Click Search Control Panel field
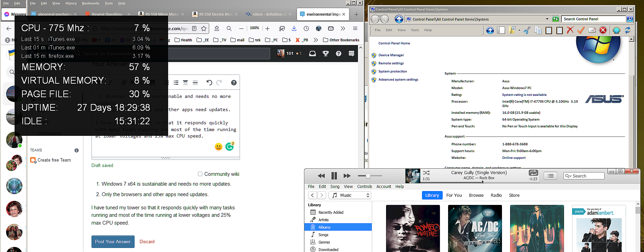 (x=593, y=19)
